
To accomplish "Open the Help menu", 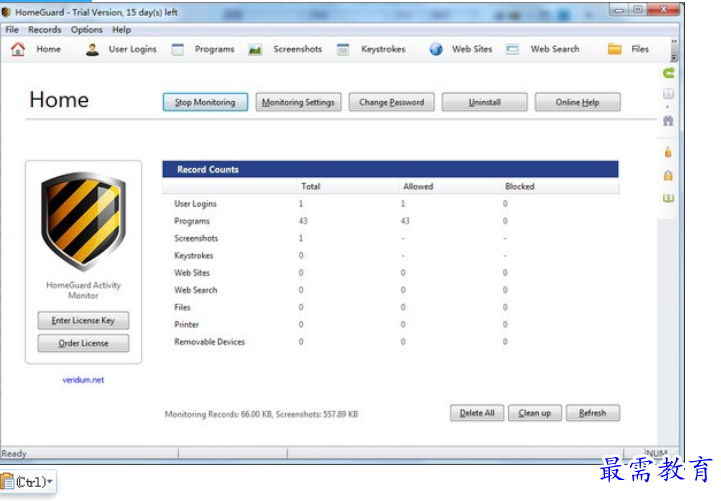I will pos(121,30).
